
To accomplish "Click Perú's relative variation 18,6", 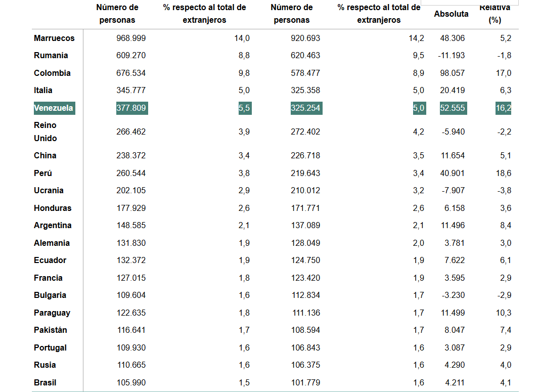I will click(x=503, y=173).
